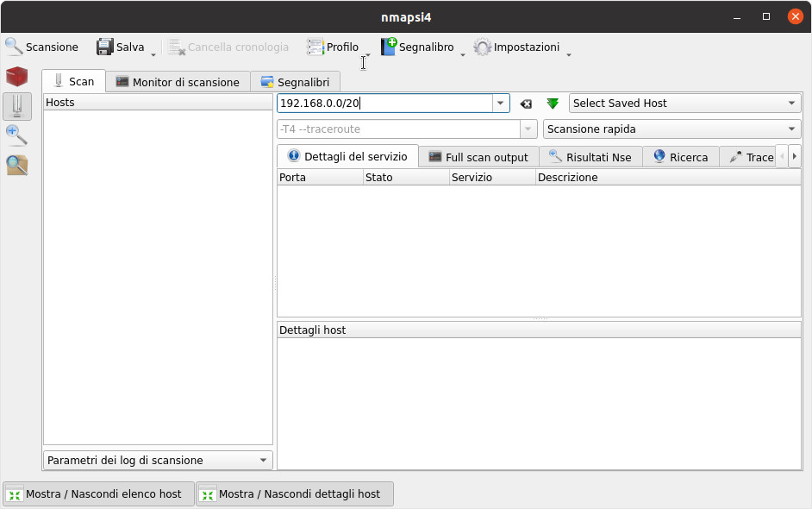This screenshot has height=509, width=812.
Task: Open Parametri dei log di scansione dropdown
Action: pos(158,461)
